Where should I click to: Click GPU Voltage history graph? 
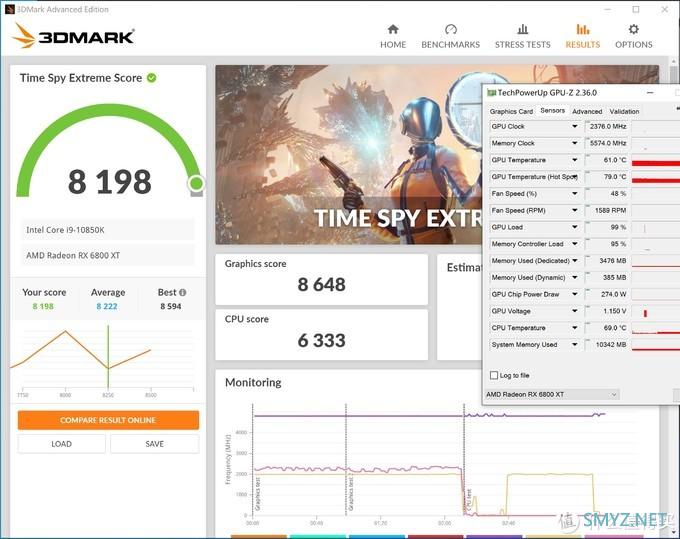pos(656,312)
